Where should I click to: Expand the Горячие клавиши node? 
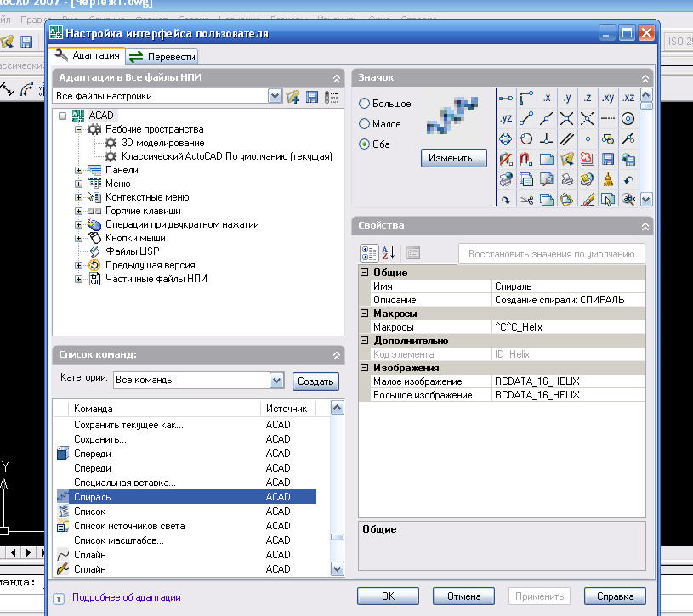(78, 211)
